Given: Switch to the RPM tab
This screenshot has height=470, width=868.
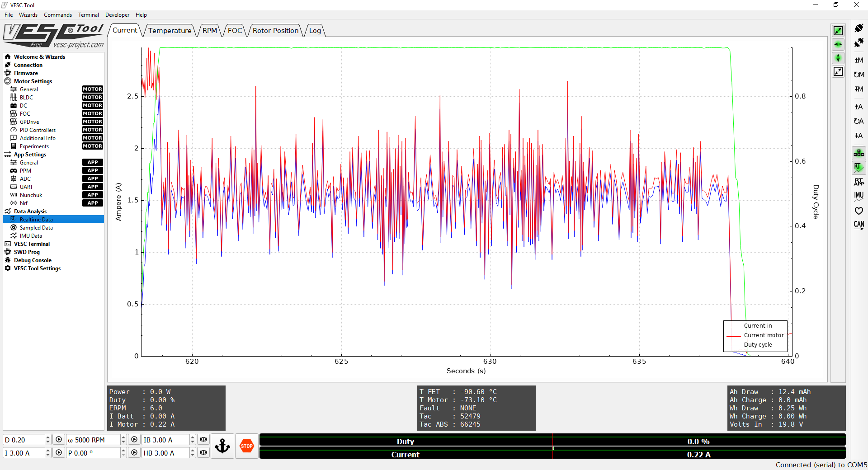Looking at the screenshot, I should coord(210,30).
